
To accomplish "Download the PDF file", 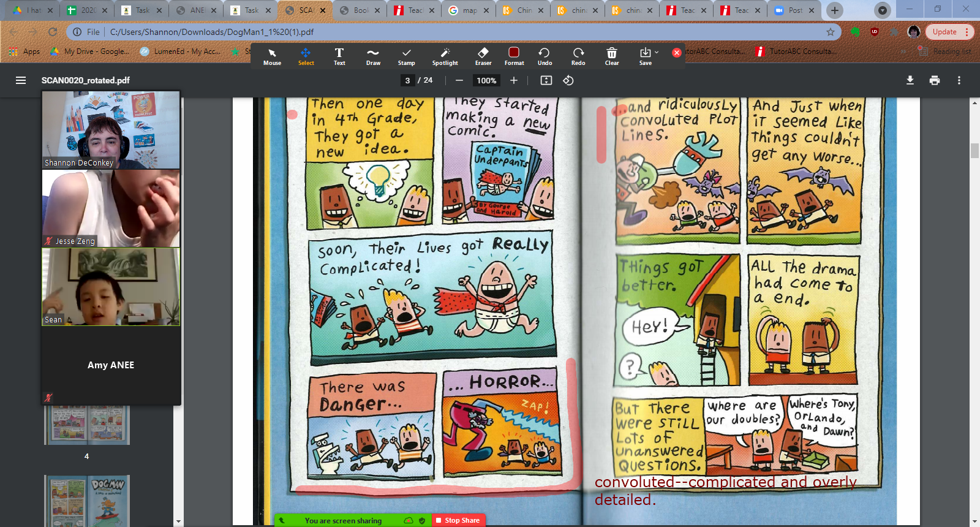I will 910,80.
